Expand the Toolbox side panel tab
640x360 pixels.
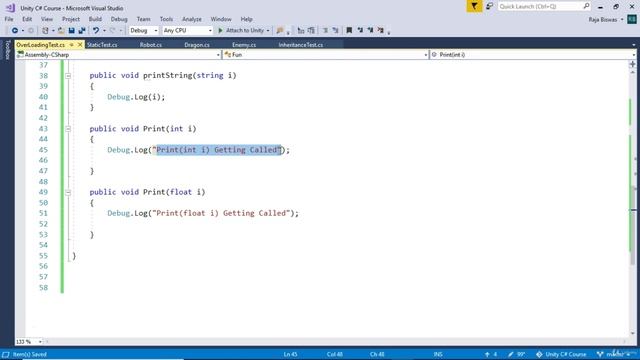(7, 50)
